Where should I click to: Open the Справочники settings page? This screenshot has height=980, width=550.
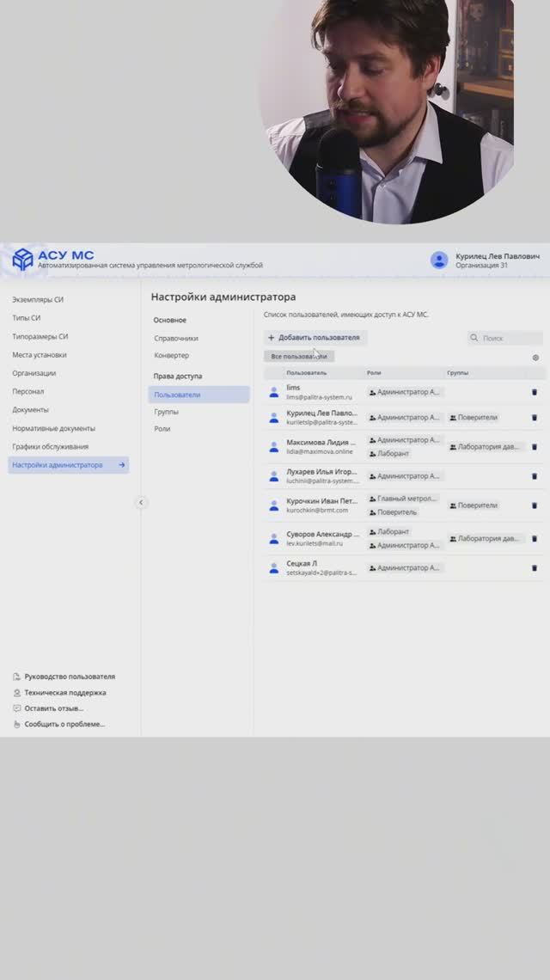[x=176, y=338]
